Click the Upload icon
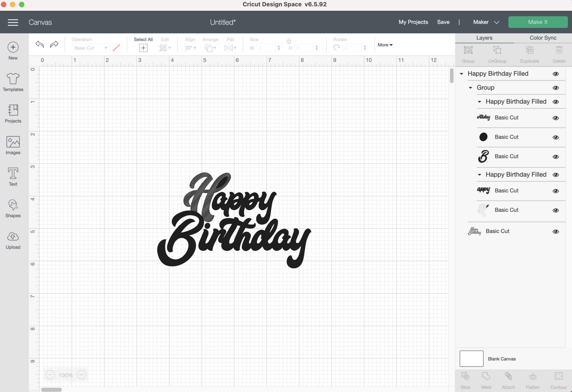This screenshot has height=392, width=572. [13, 240]
